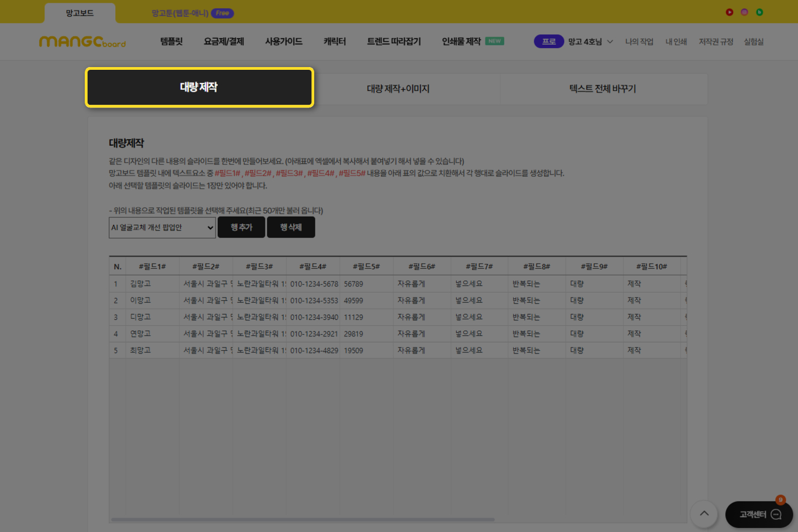Open the green Naver blog icon
798x532 pixels.
(x=759, y=12)
